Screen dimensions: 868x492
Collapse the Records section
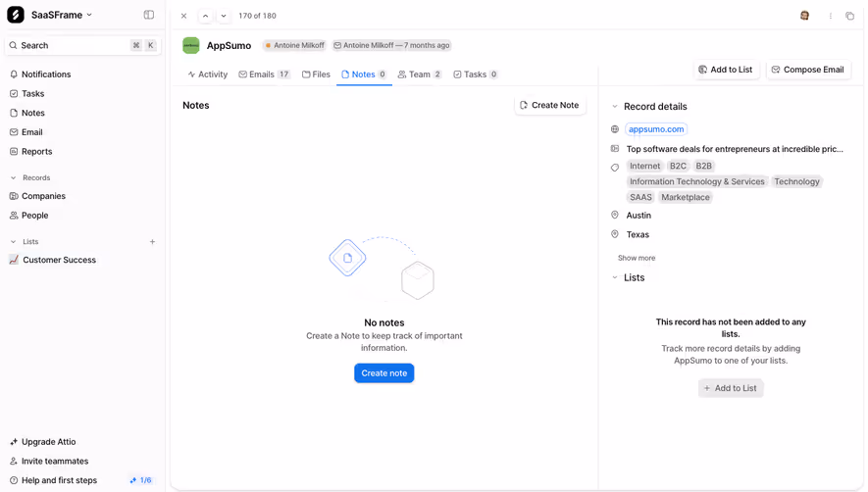coord(14,177)
